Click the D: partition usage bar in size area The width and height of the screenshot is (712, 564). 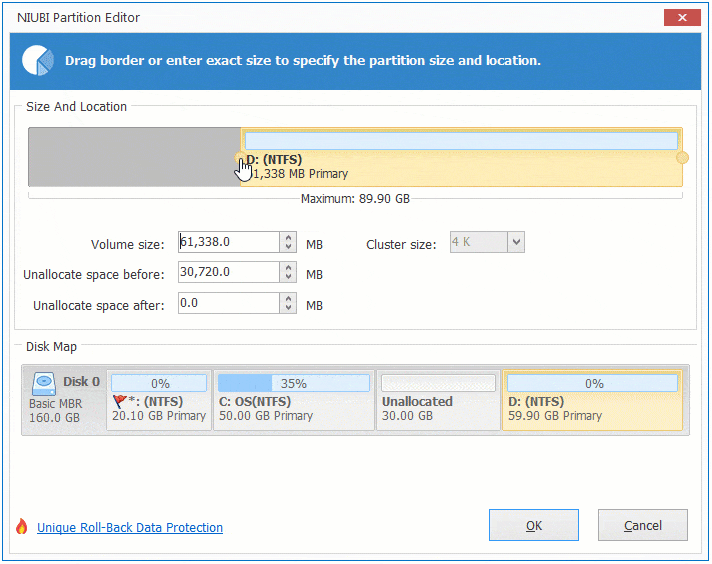[x=461, y=141]
